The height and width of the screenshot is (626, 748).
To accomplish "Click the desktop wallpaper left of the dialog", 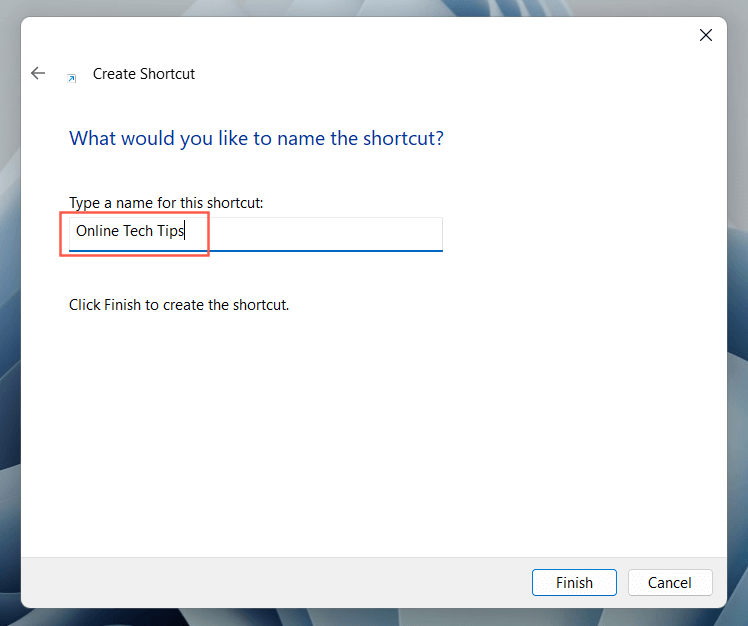I will tap(9, 300).
